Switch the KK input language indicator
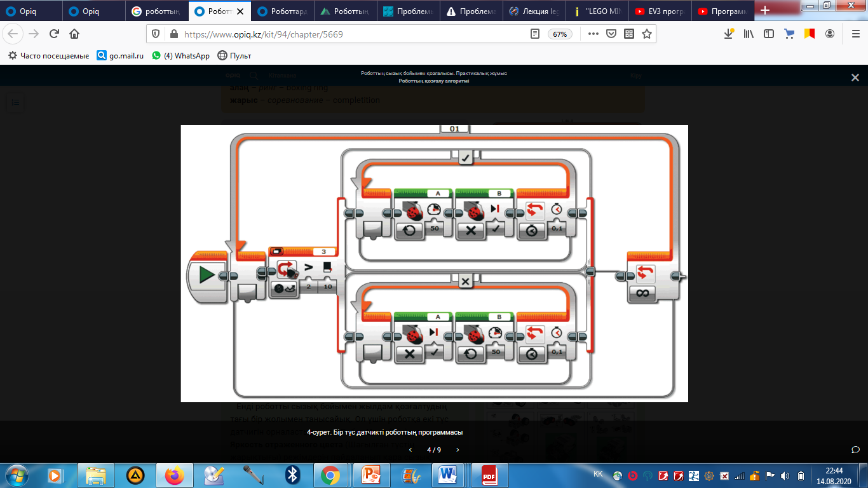Screen dimensions: 868x488 point(598,474)
